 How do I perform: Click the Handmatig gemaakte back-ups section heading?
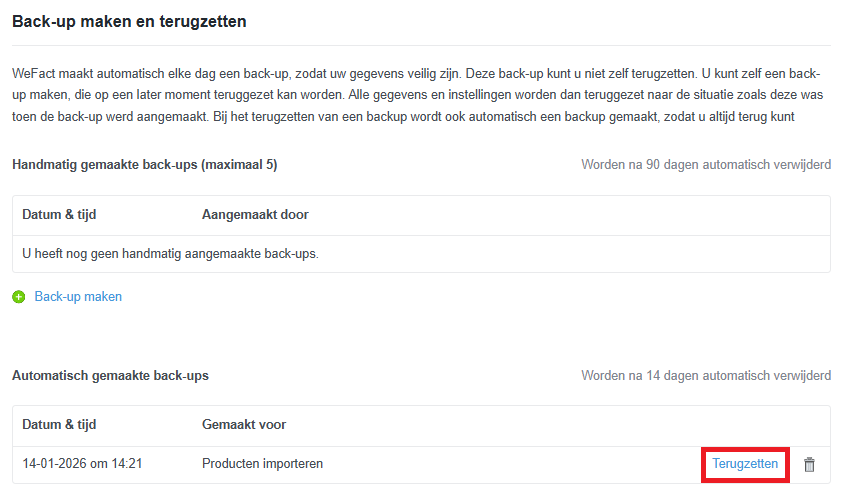click(110, 165)
